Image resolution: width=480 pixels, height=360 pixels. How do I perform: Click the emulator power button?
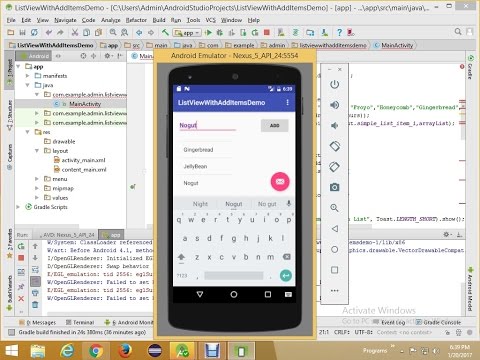pos(334,84)
